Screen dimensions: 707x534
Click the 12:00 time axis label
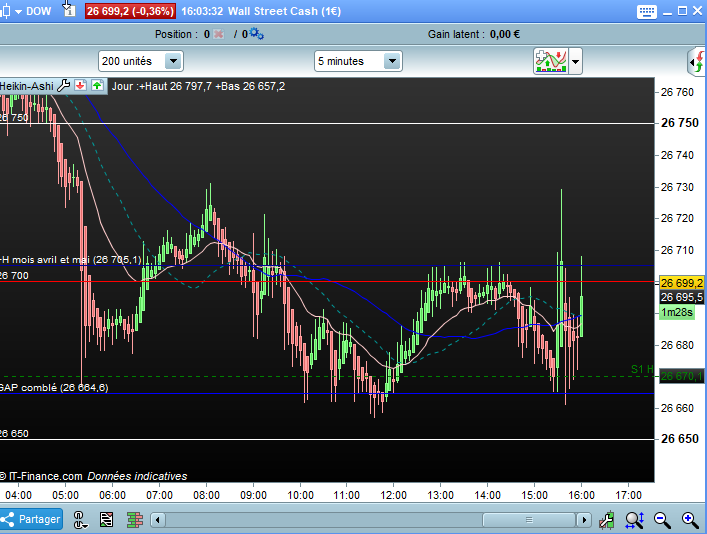394,495
